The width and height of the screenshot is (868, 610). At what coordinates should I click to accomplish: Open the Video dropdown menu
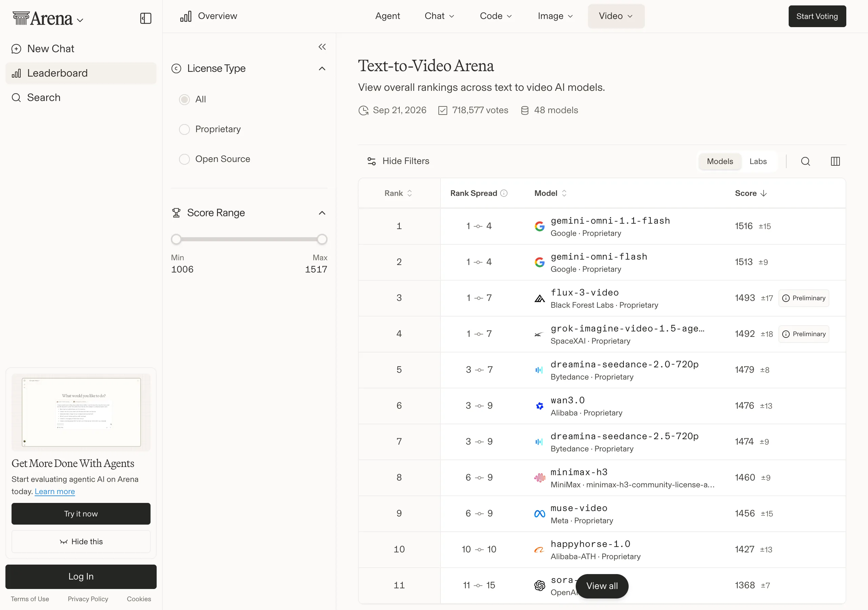[616, 16]
